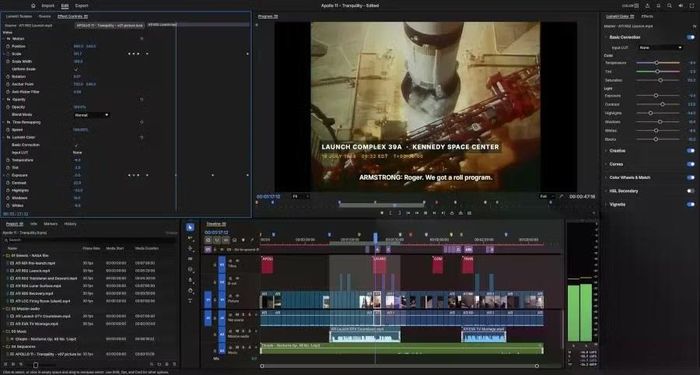Step forward one frame in Program monitor
The height and width of the screenshot is (375, 700).
click(434, 213)
